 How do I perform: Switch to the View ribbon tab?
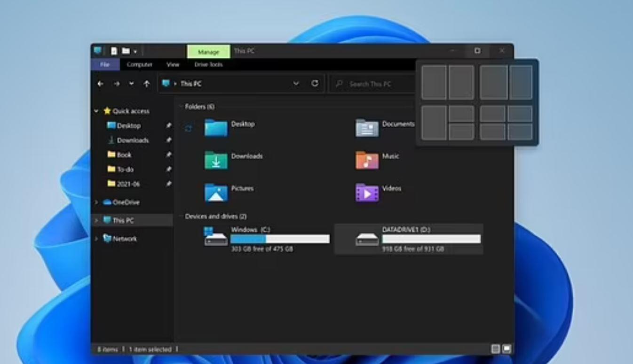[x=173, y=64]
